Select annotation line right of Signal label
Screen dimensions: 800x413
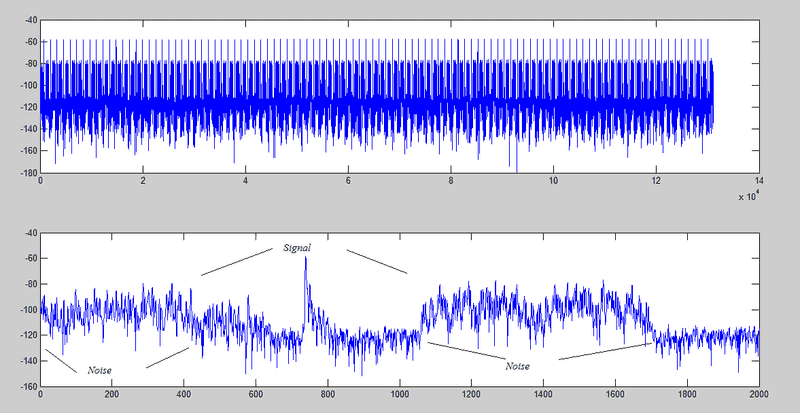pyautogui.click(x=377, y=261)
